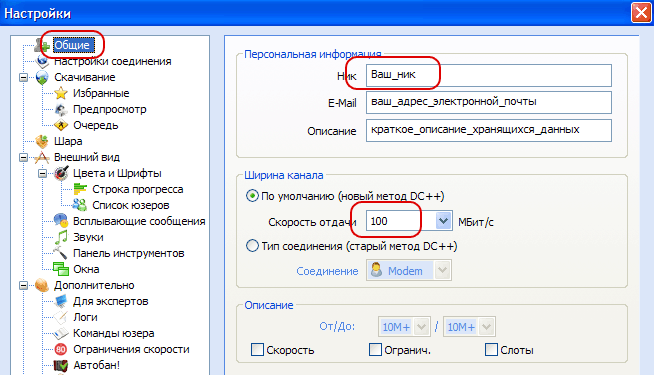Open the Автобан! settings page
This screenshot has width=654, height=375.
[97, 365]
